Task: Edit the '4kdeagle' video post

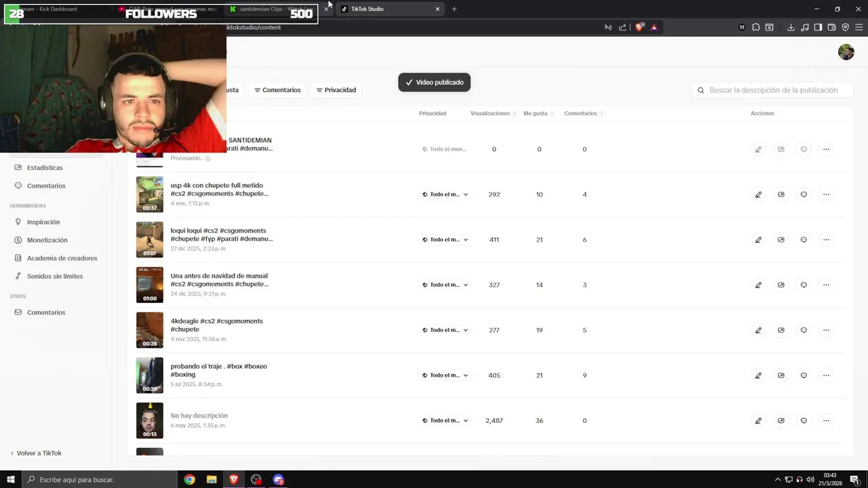Action: coord(758,330)
